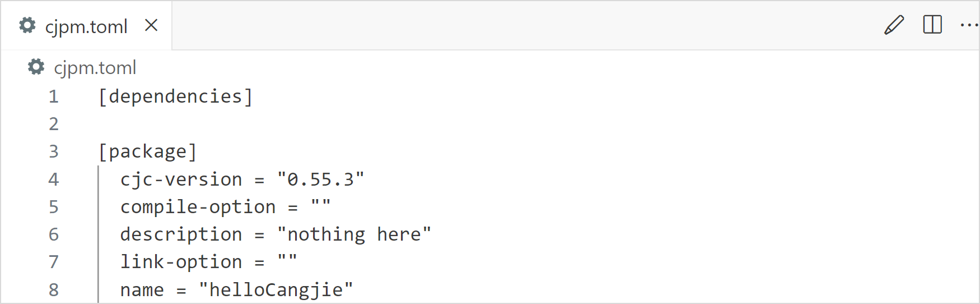Place cursor on the cjc-version key
The height and width of the screenshot is (304, 980).
click(181, 179)
